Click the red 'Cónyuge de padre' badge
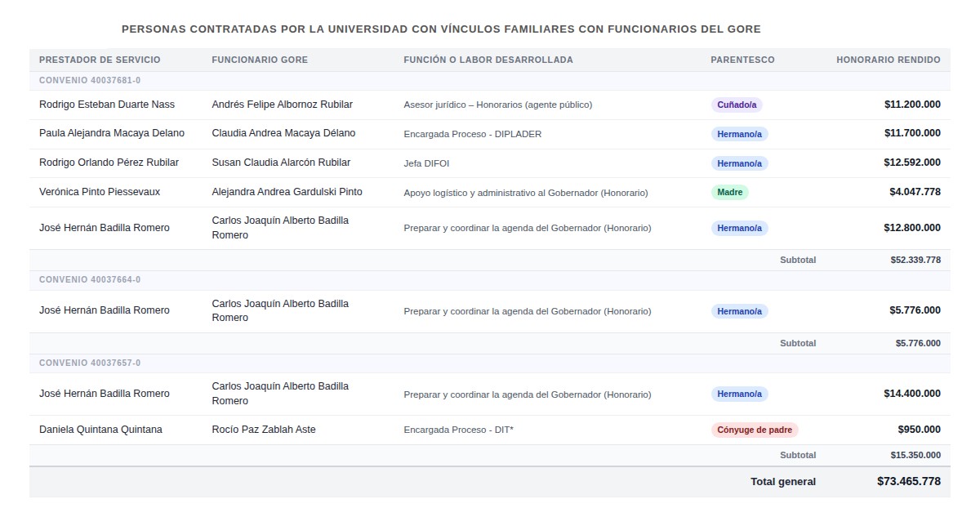Screen dimensions: 980x517 point(754,430)
